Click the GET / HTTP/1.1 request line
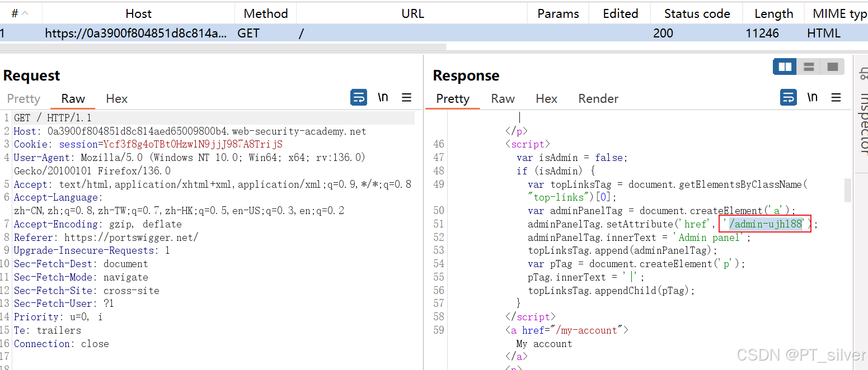This screenshot has width=868, height=370. [53, 118]
